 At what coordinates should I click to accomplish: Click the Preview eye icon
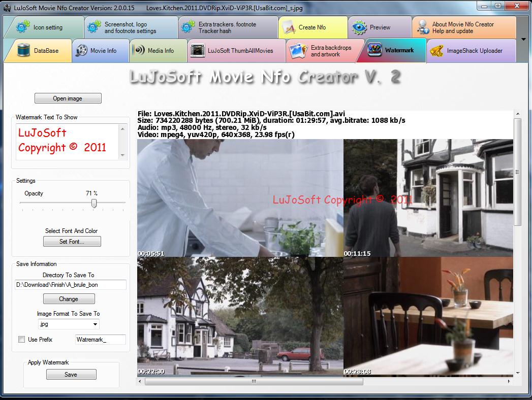(x=359, y=27)
